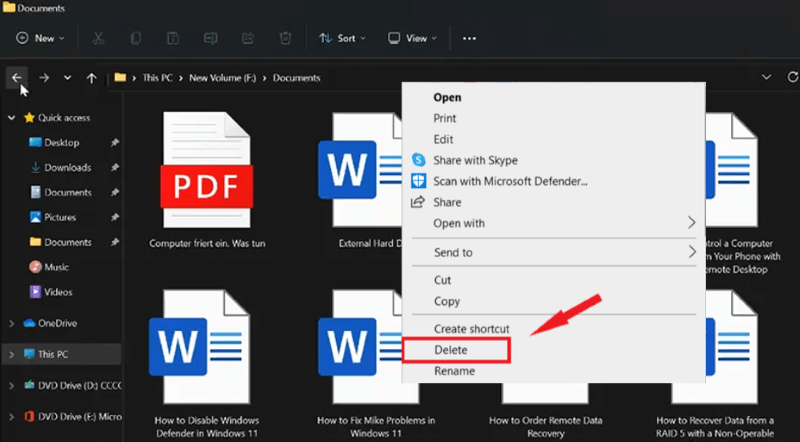Open the New dropdown button
The width and height of the screenshot is (800, 442).
pyautogui.click(x=40, y=38)
